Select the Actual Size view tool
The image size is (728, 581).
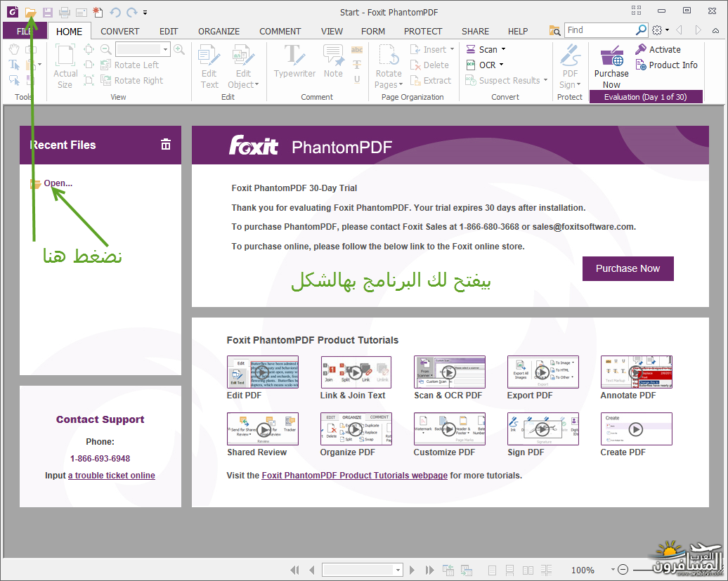pyautogui.click(x=65, y=66)
